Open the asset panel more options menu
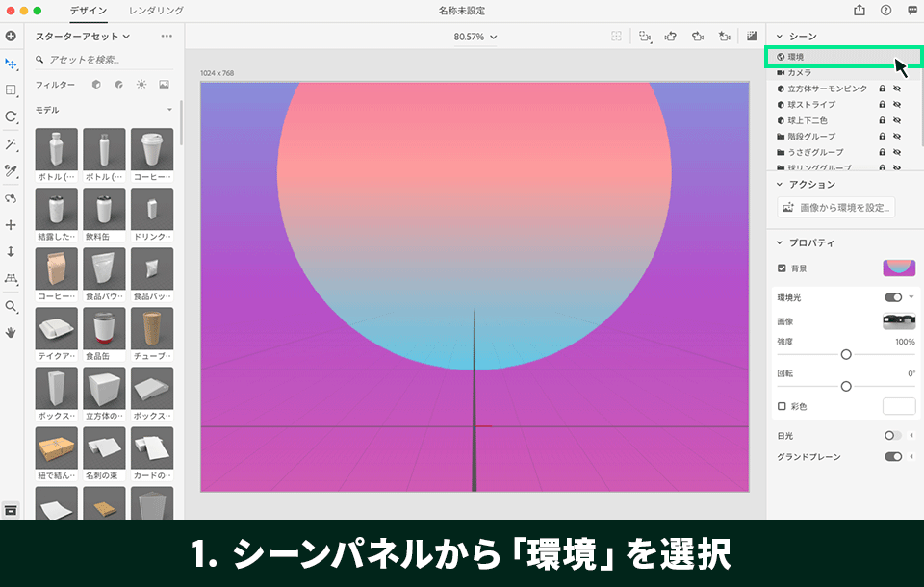 tap(167, 37)
